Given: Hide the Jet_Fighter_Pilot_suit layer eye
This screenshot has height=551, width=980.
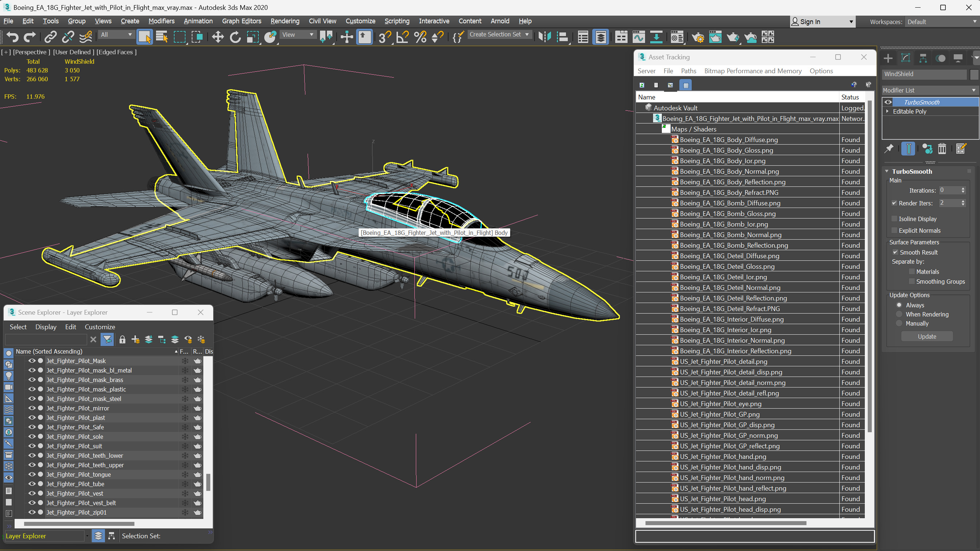Looking at the screenshot, I should point(32,446).
